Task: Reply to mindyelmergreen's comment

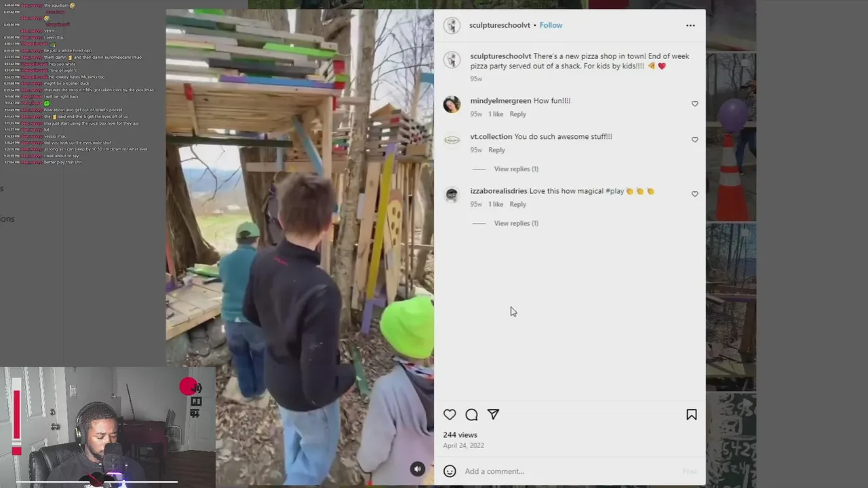Action: click(517, 114)
